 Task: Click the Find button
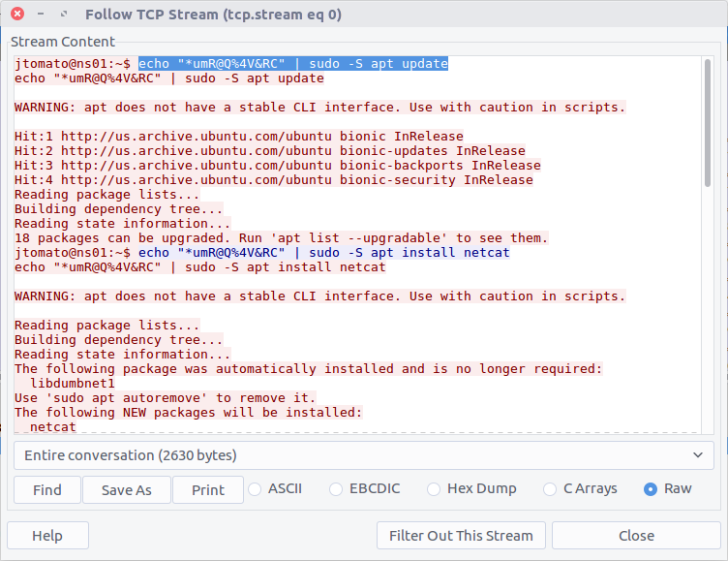point(46,490)
